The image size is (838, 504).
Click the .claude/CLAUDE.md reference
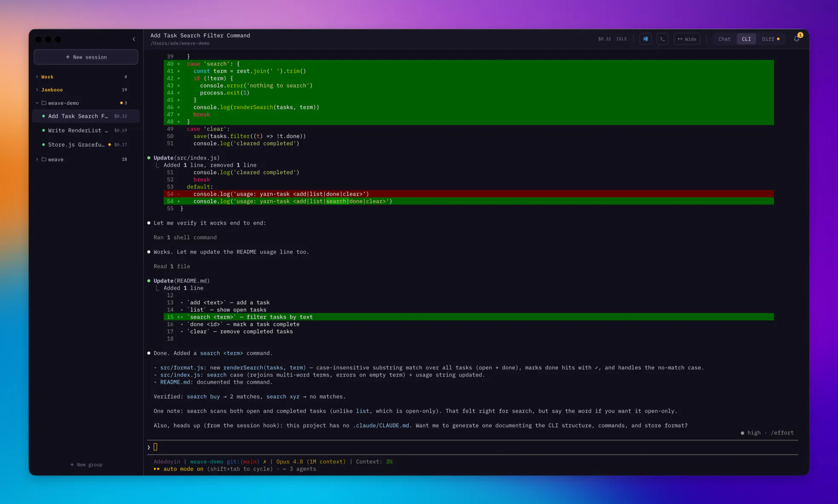(x=381, y=426)
